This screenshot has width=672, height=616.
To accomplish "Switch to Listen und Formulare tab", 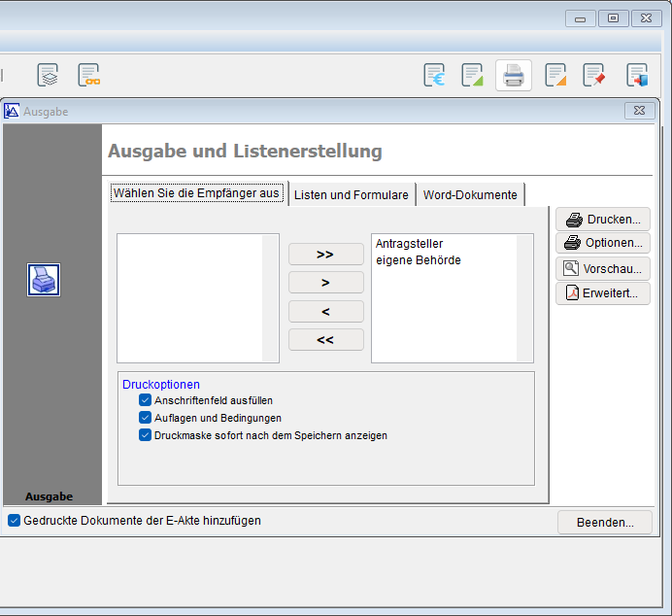I will 351,194.
